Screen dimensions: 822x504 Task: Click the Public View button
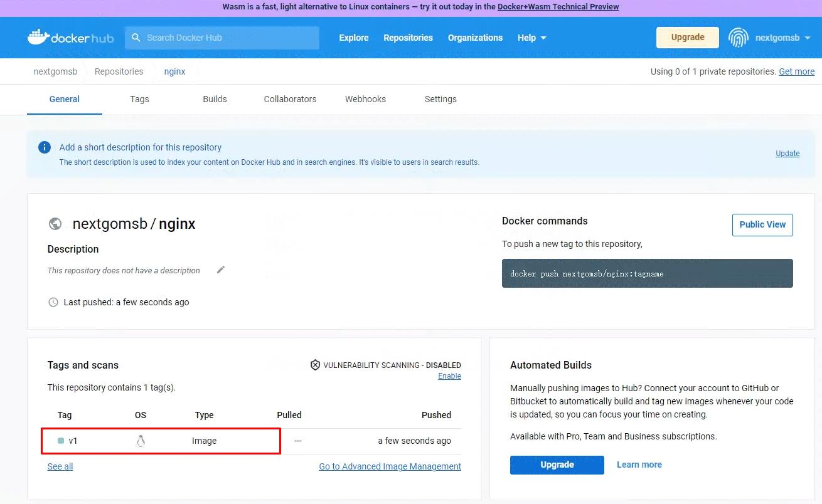762,224
